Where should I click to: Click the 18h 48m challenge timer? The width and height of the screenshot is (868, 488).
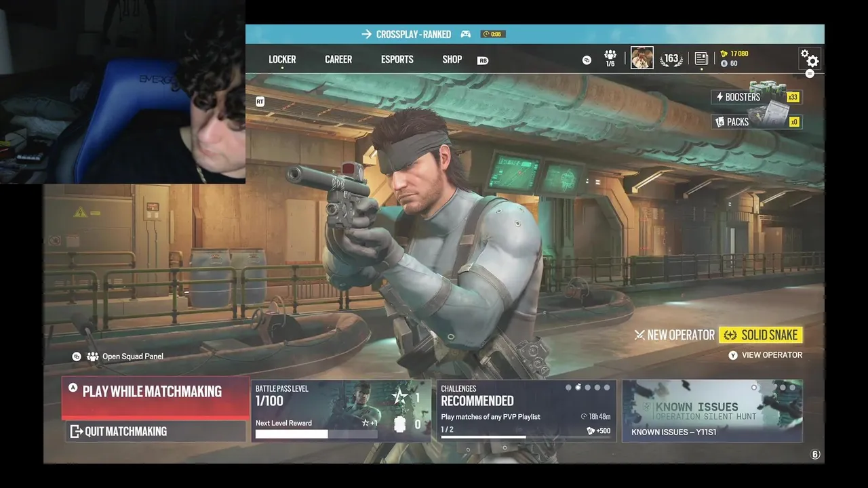(595, 417)
